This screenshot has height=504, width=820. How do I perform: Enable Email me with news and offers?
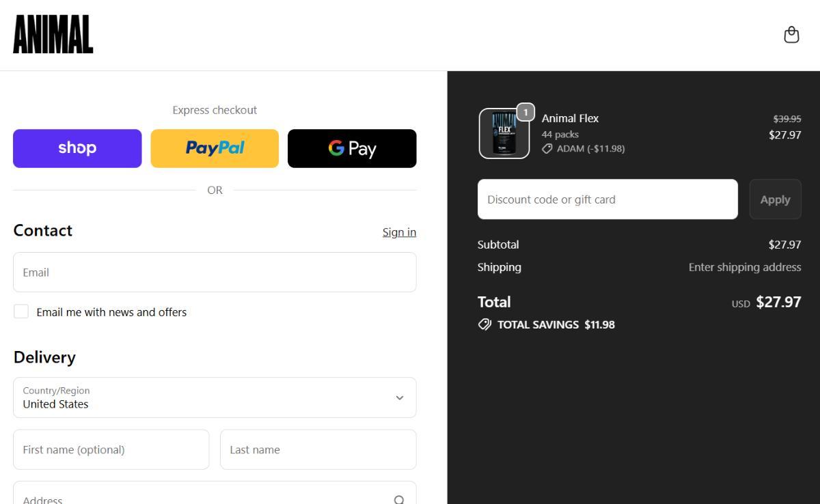tap(21, 311)
